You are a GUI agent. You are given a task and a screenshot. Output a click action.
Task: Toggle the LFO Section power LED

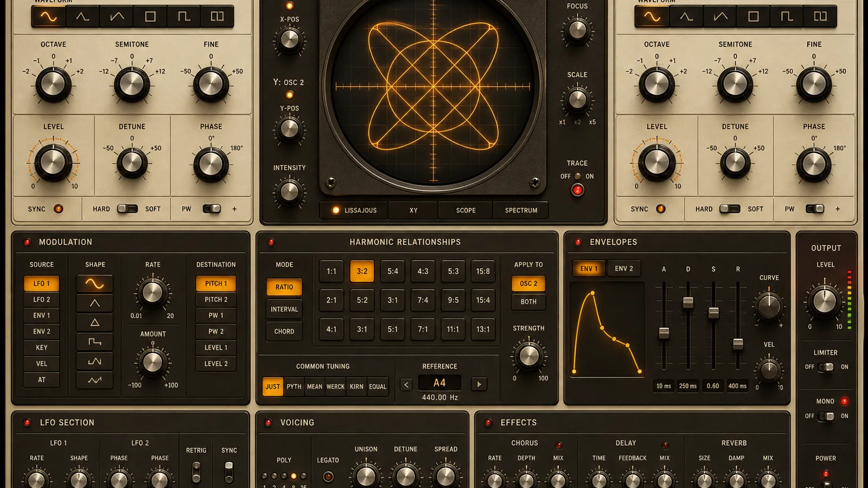pyautogui.click(x=27, y=422)
